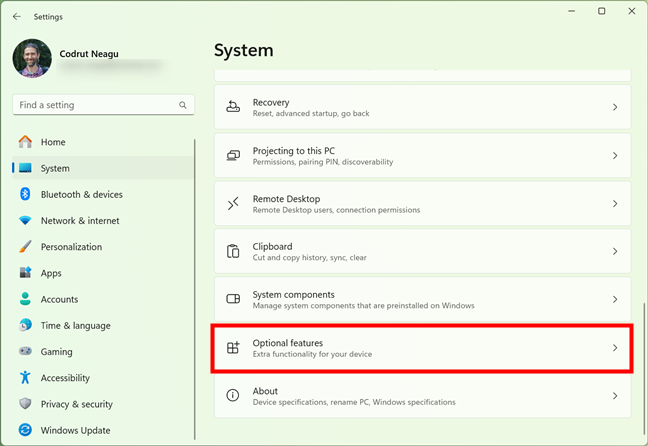Click the Network wifi icon in sidebar
Screen dimensions: 648x446
pyautogui.click(x=25, y=220)
